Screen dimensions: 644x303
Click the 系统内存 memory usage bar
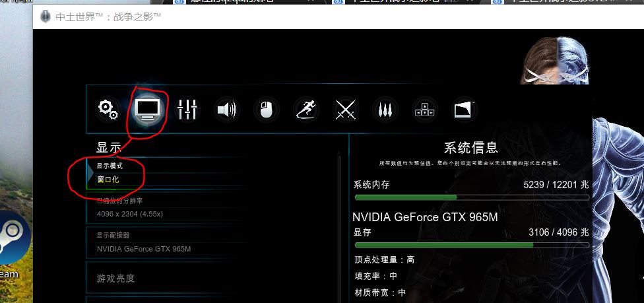(472, 197)
